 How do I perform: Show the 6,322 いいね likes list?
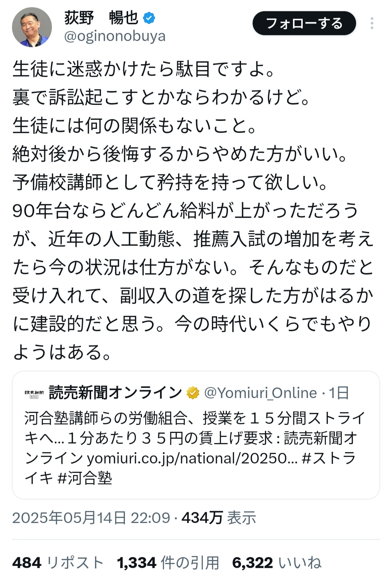coord(277,563)
